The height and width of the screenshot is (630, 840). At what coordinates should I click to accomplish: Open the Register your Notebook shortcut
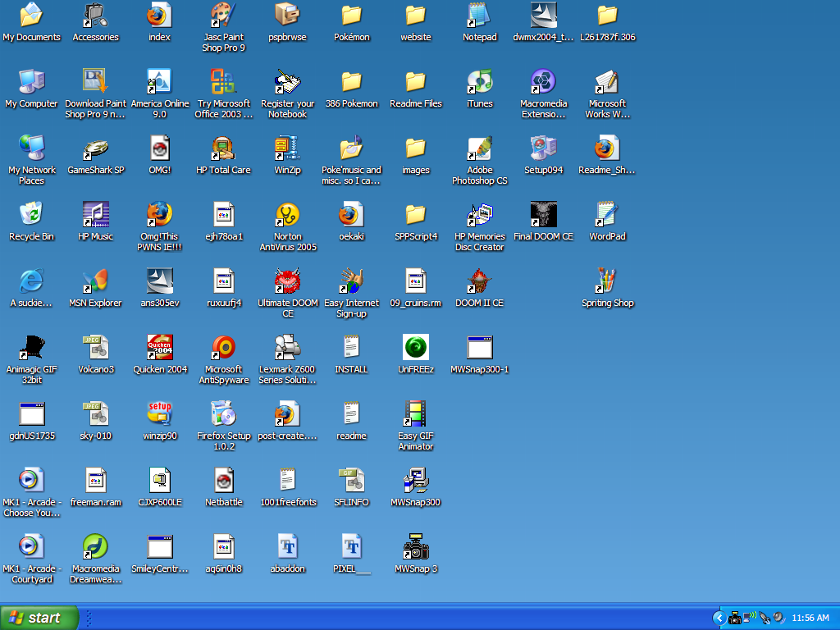click(x=287, y=81)
